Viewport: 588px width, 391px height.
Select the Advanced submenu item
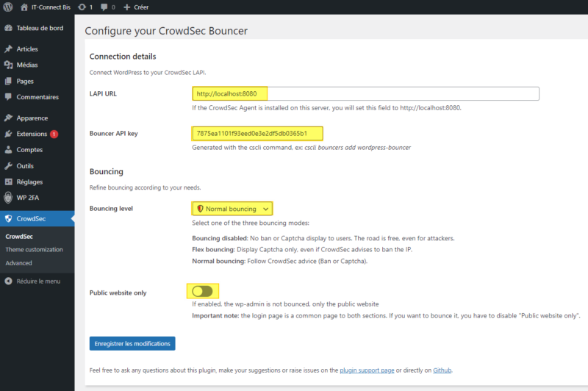tap(18, 262)
